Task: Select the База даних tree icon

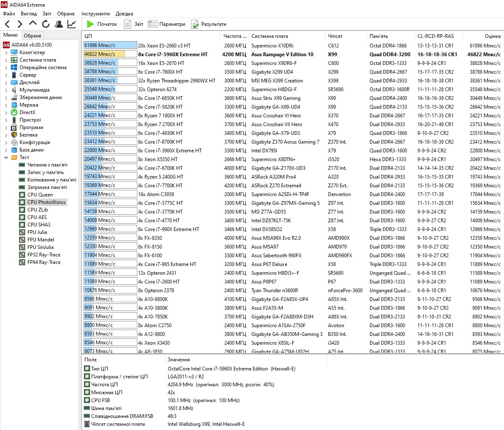Action: pyautogui.click(x=14, y=150)
